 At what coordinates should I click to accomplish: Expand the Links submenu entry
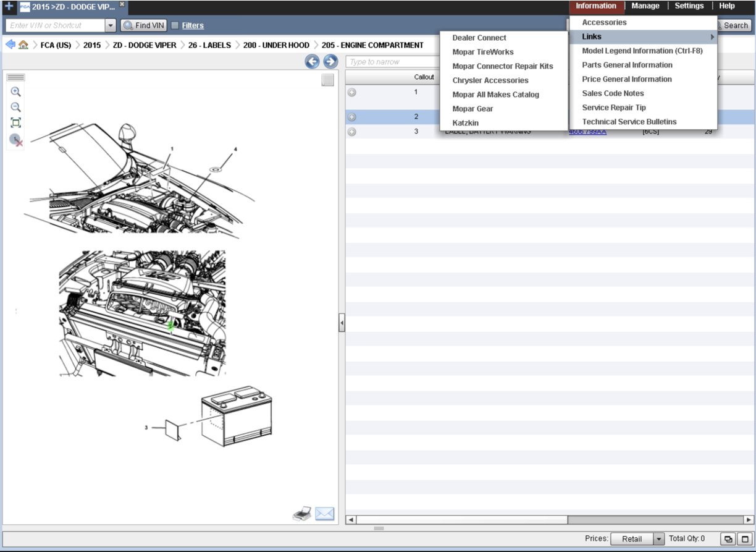[643, 36]
